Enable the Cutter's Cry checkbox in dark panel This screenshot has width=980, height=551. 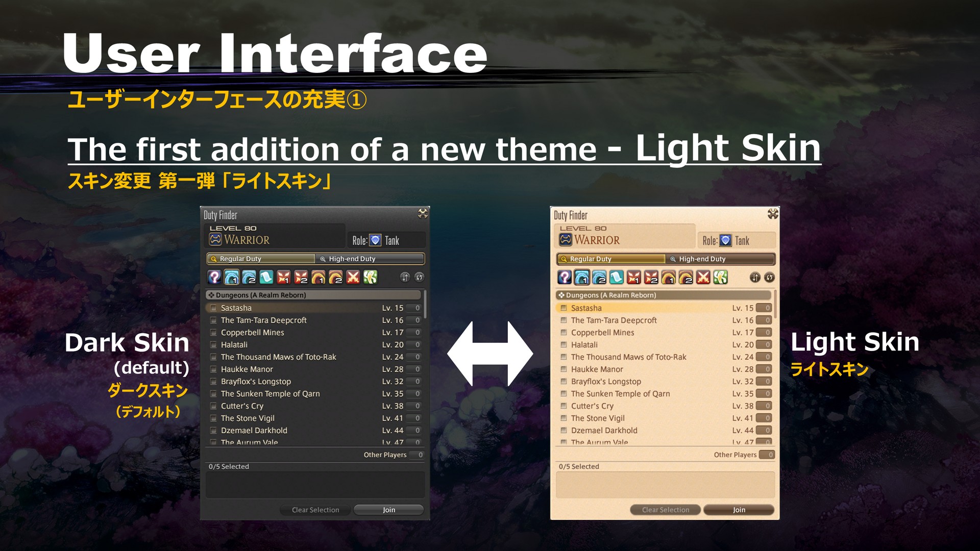pyautogui.click(x=213, y=406)
